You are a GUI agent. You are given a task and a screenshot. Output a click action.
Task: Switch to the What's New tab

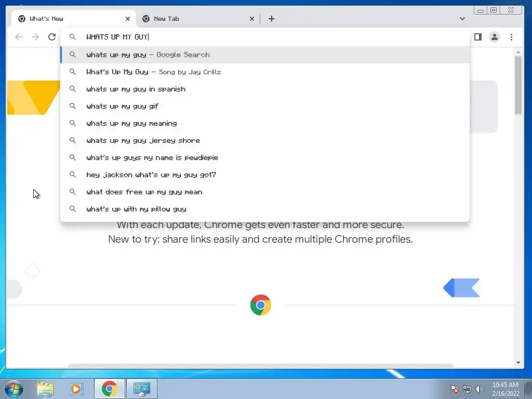coord(74,19)
